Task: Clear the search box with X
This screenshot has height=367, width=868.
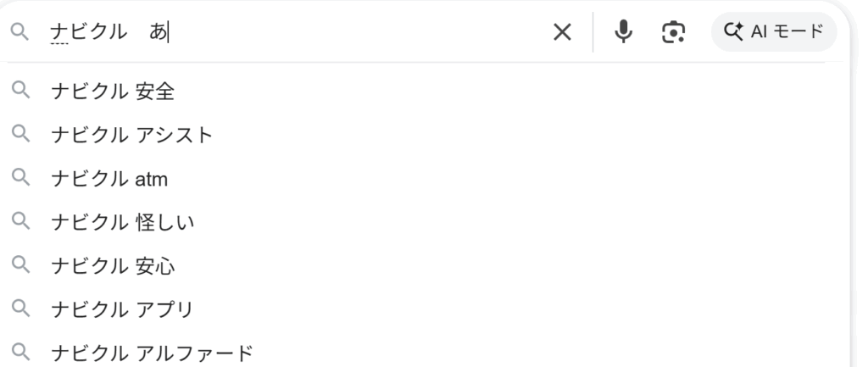Action: point(562,32)
